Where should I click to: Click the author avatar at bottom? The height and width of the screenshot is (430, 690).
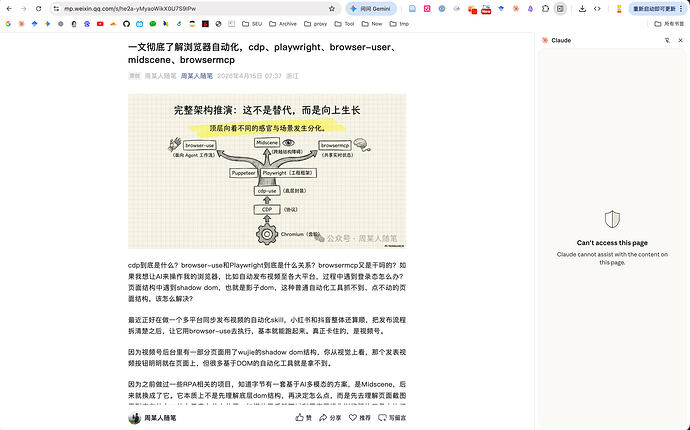tap(134, 418)
